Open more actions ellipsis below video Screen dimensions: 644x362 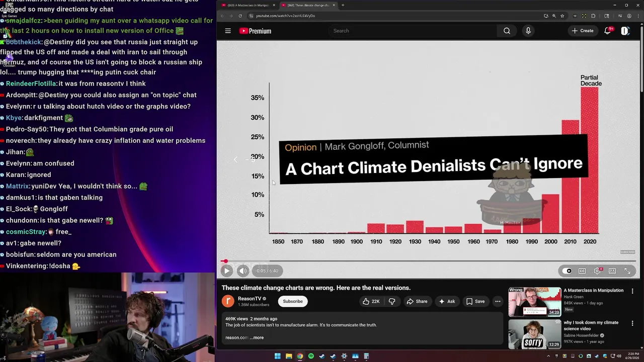498,301
